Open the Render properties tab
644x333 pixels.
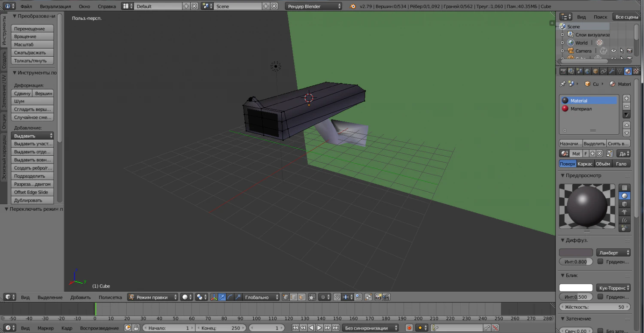click(563, 71)
